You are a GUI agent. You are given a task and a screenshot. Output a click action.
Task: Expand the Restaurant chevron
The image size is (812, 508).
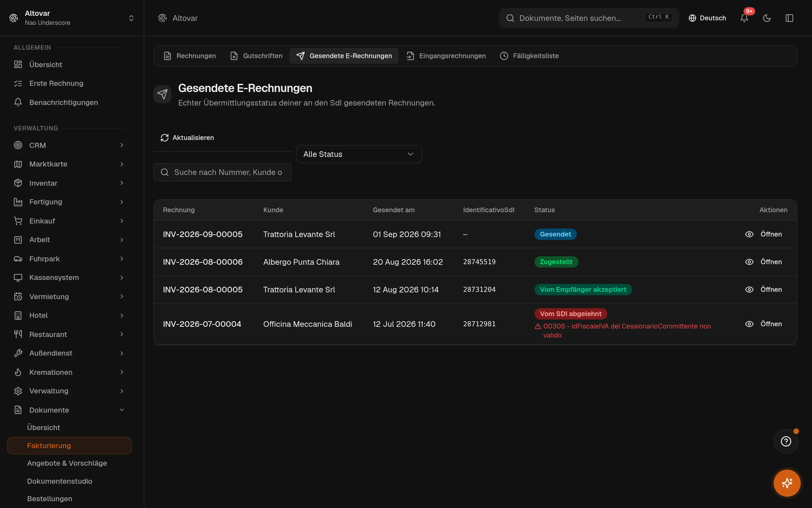coord(122,334)
